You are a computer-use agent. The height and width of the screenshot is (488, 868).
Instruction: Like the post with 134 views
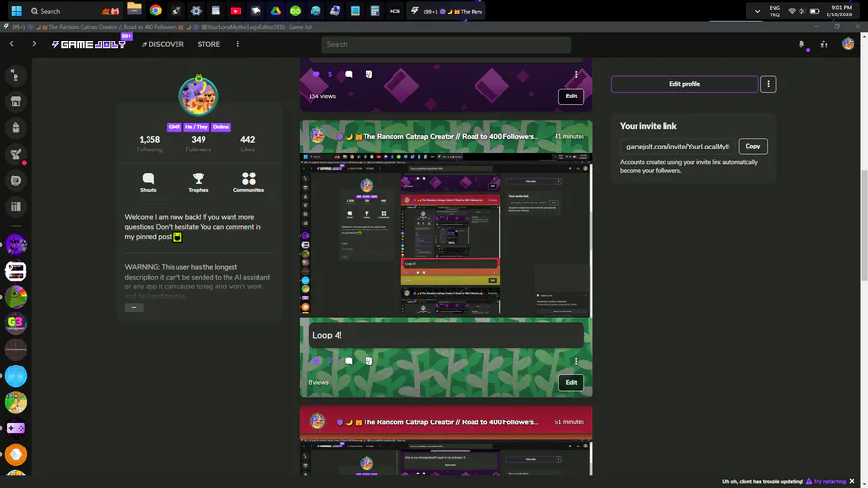(x=316, y=74)
